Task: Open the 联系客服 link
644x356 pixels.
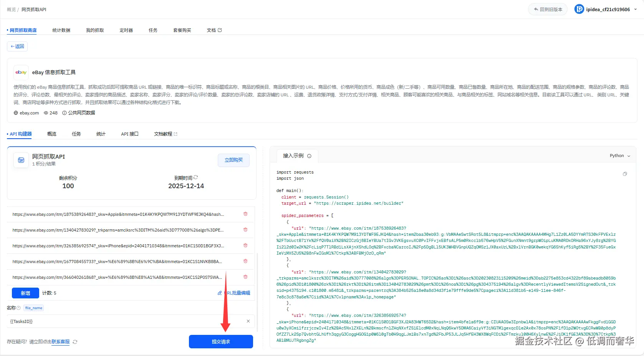Action: [61, 342]
